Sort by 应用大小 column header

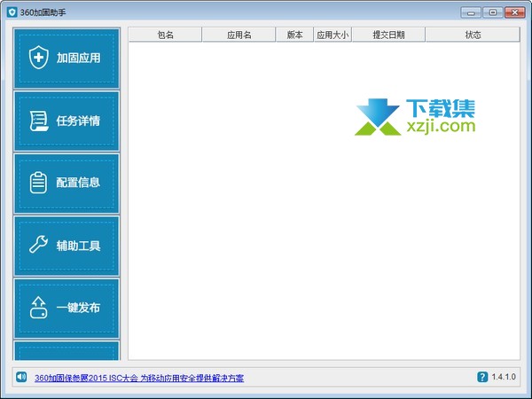tap(332, 35)
